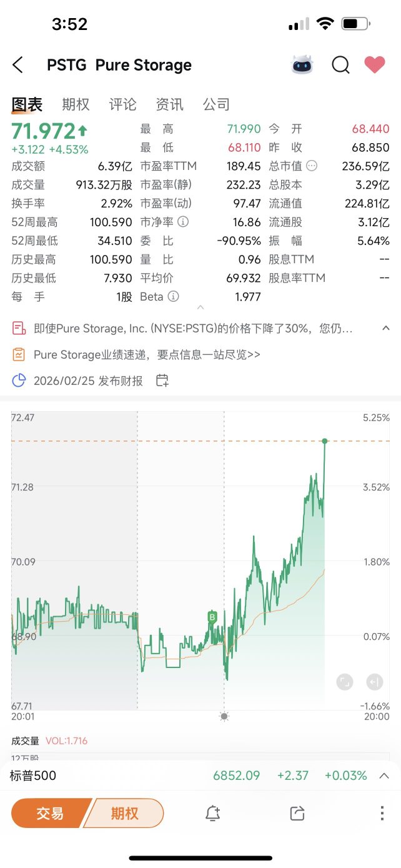The image size is (401, 868).
Task: Switch to the 图表 tab
Action: click(x=27, y=104)
